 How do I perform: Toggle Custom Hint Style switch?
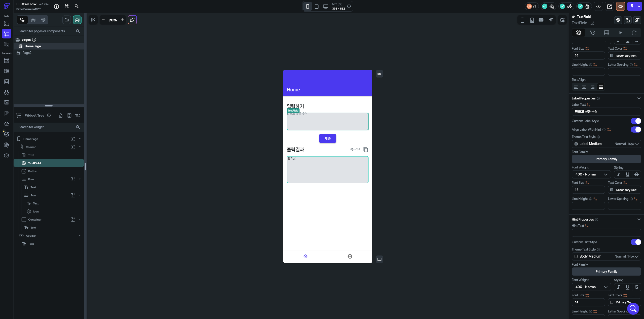click(636, 242)
